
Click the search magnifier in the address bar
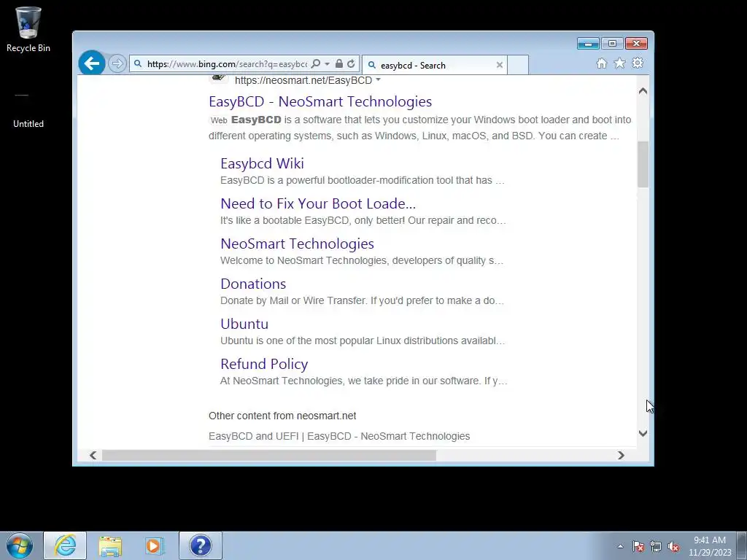pyautogui.click(x=315, y=64)
